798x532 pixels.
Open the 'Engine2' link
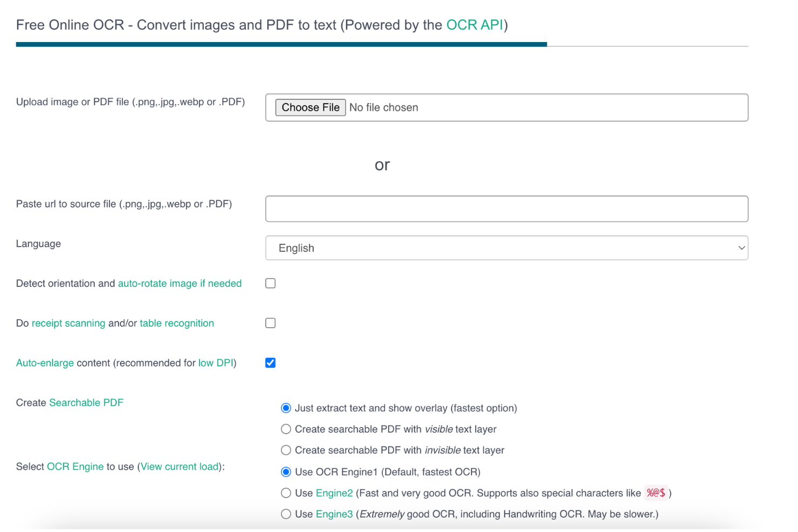point(334,493)
